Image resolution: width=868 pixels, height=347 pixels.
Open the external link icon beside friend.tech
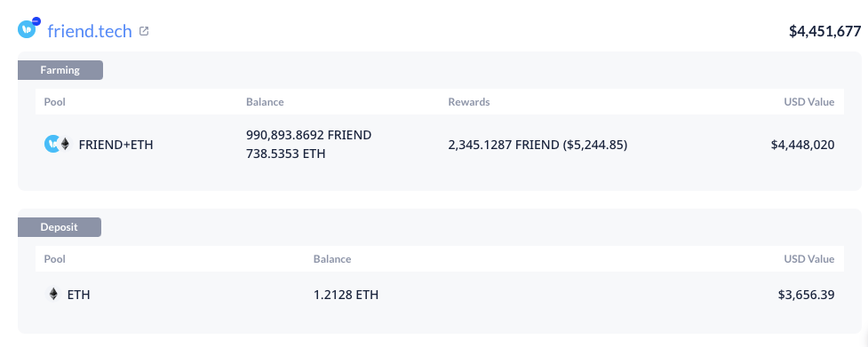pyautogui.click(x=144, y=31)
